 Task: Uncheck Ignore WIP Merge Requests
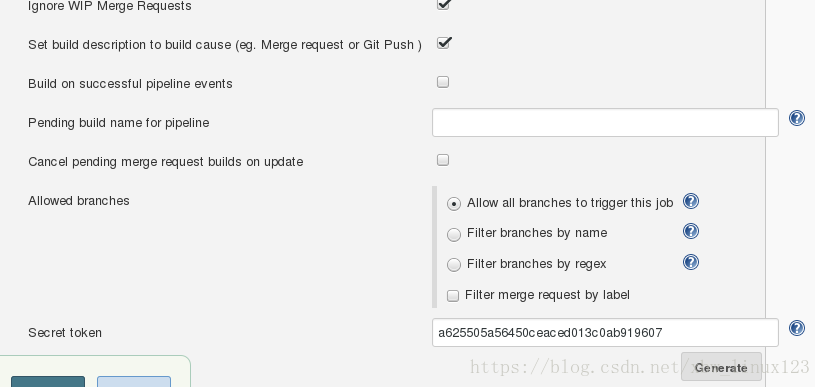(443, 4)
